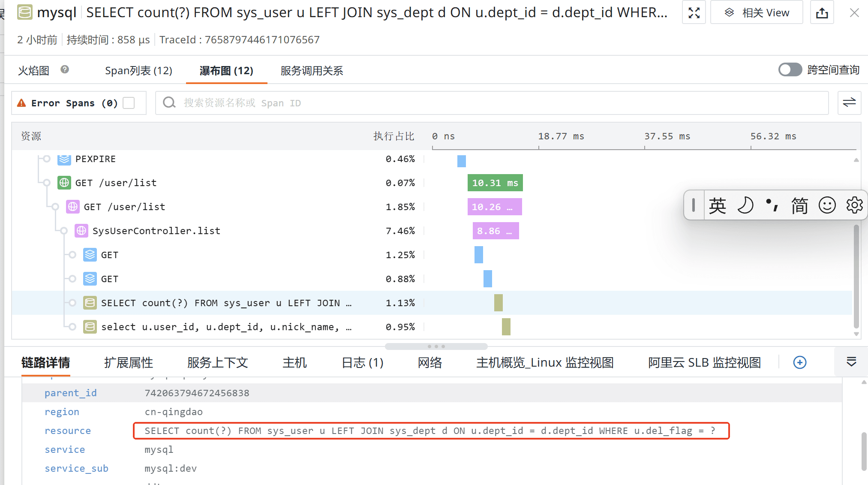The image size is (868, 485).
Task: Toggle IME 英 language mode
Action: [717, 205]
